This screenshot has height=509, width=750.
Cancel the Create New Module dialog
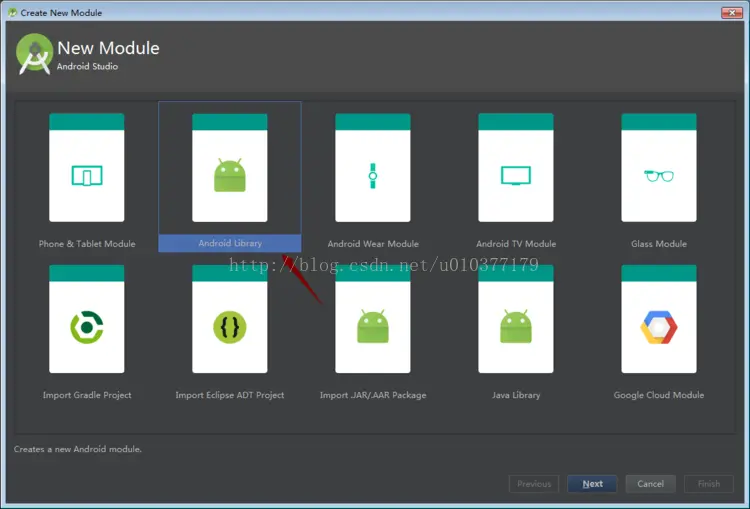click(x=651, y=484)
